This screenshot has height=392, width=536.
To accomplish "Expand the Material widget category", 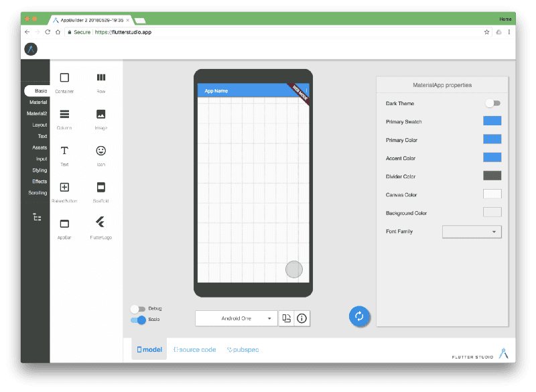I will [x=38, y=102].
